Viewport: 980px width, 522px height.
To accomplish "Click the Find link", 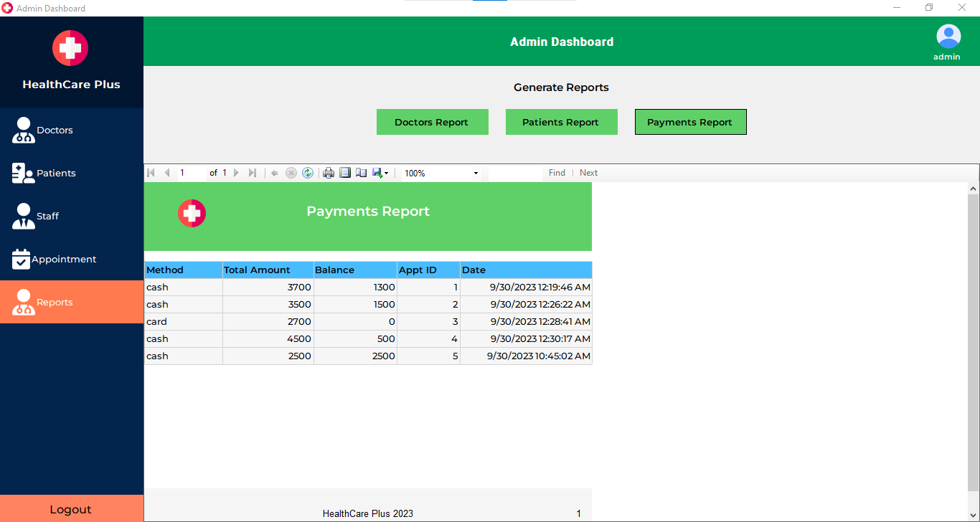I will 557,173.
